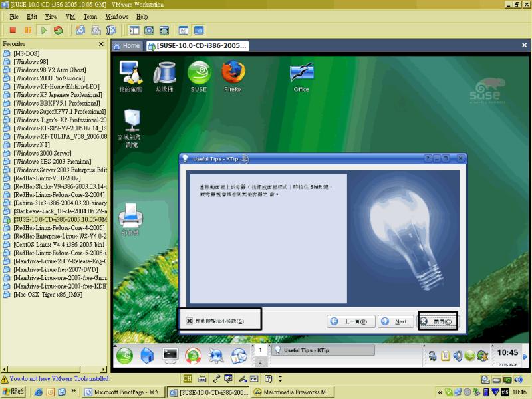Hide the KDE panel with its right-edge arrow
Viewport: 532px width, 399px height.
(x=525, y=356)
